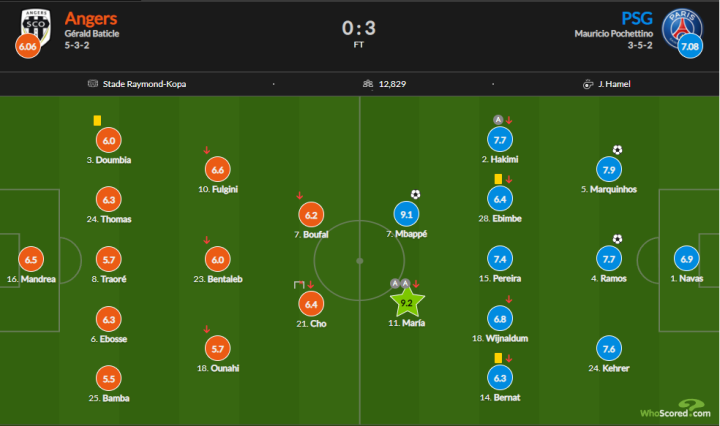Click the attendance crowd icon
Image resolution: width=720 pixels, height=426 pixels.
(368, 84)
